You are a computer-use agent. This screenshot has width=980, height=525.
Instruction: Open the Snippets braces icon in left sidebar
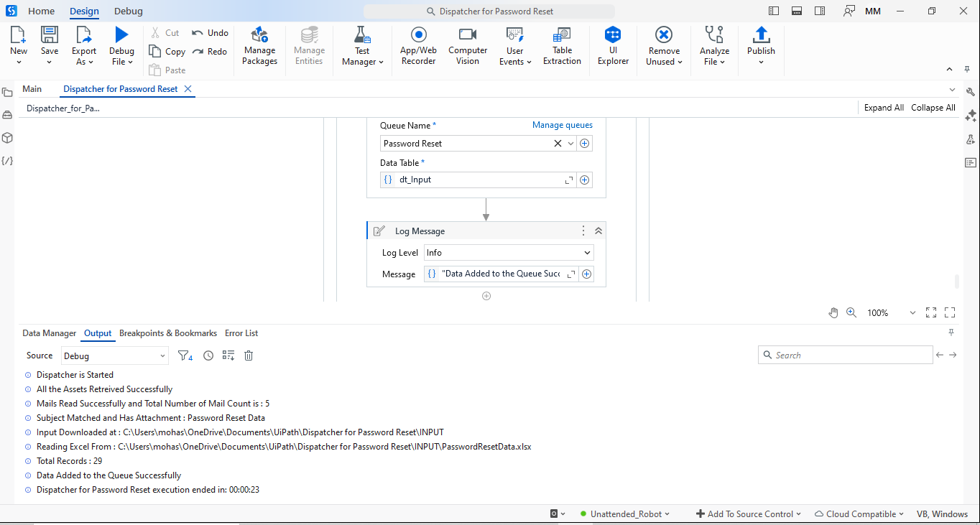[x=7, y=161]
